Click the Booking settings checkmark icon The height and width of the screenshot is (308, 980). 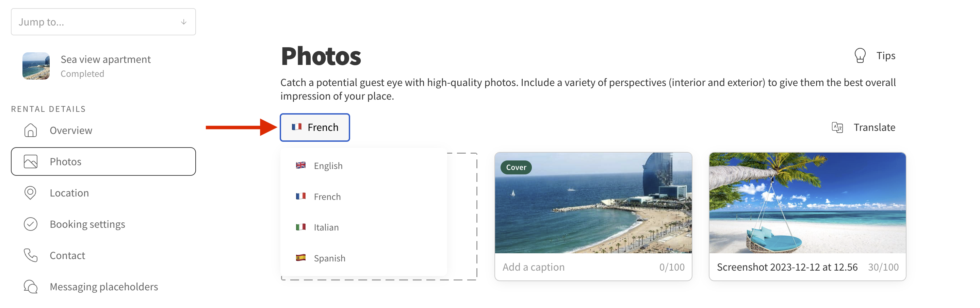[x=30, y=224]
